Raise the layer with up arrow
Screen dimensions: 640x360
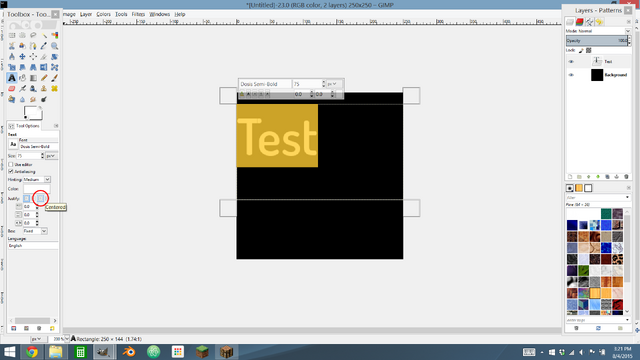click(x=589, y=177)
